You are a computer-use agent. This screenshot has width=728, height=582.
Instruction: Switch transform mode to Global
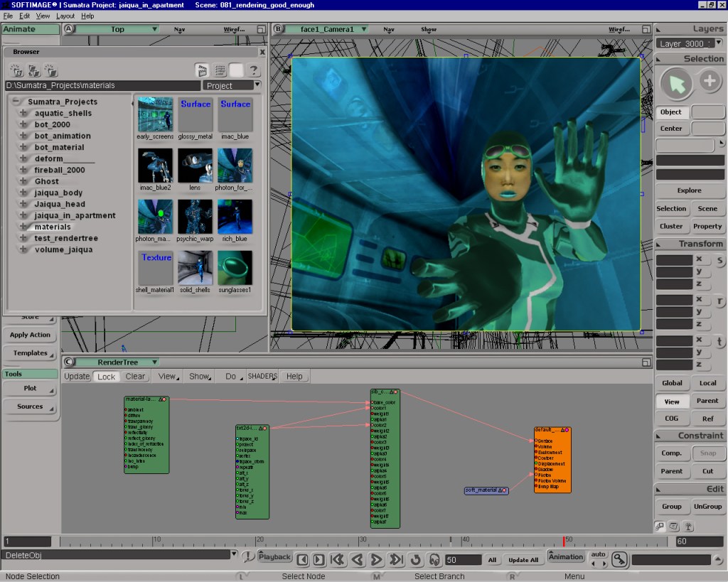click(x=672, y=383)
